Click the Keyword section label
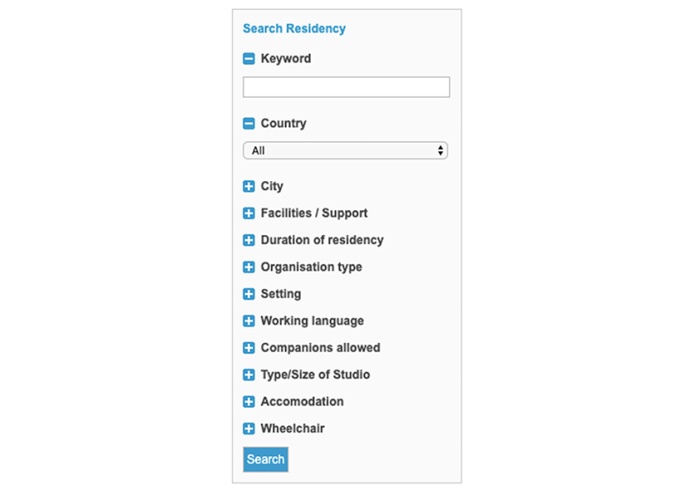 286,58
